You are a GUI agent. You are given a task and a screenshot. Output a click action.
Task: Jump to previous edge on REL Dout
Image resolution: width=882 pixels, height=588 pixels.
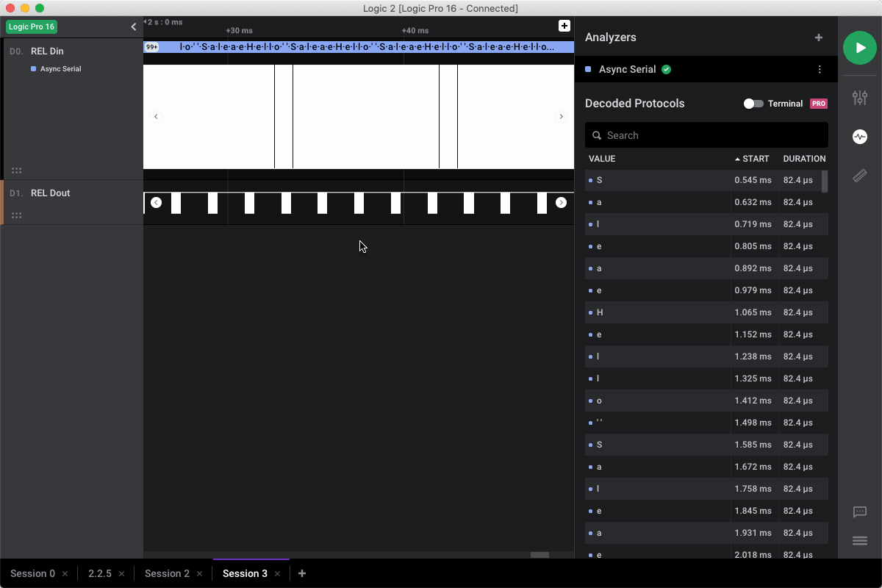[x=156, y=203]
